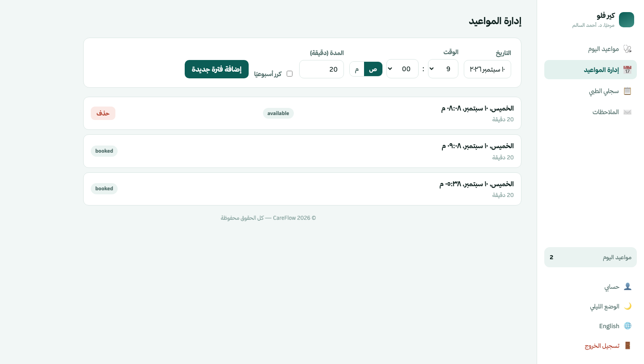The image size is (644, 364).
Task: Click the CareFlow 2026 copyright footer text
Action: (x=268, y=218)
